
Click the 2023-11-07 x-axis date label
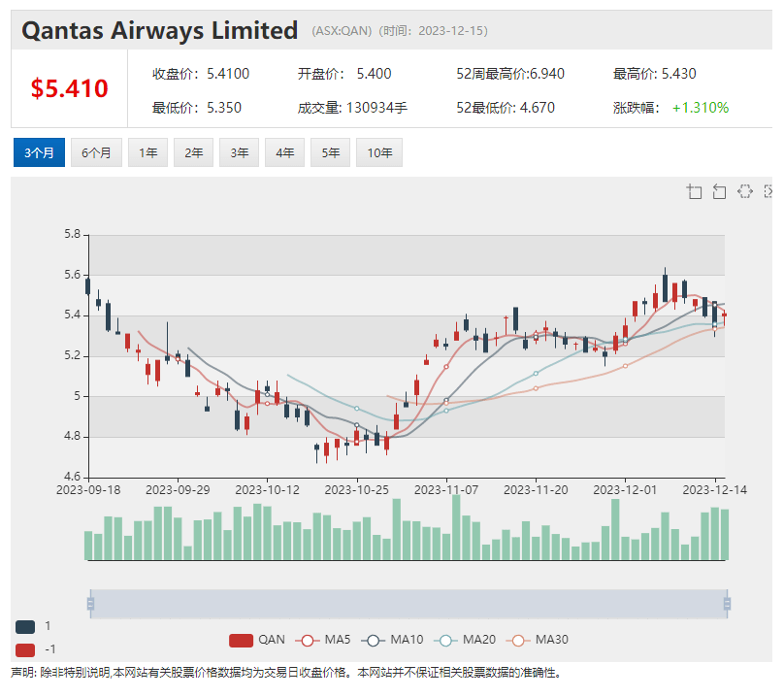(x=446, y=490)
